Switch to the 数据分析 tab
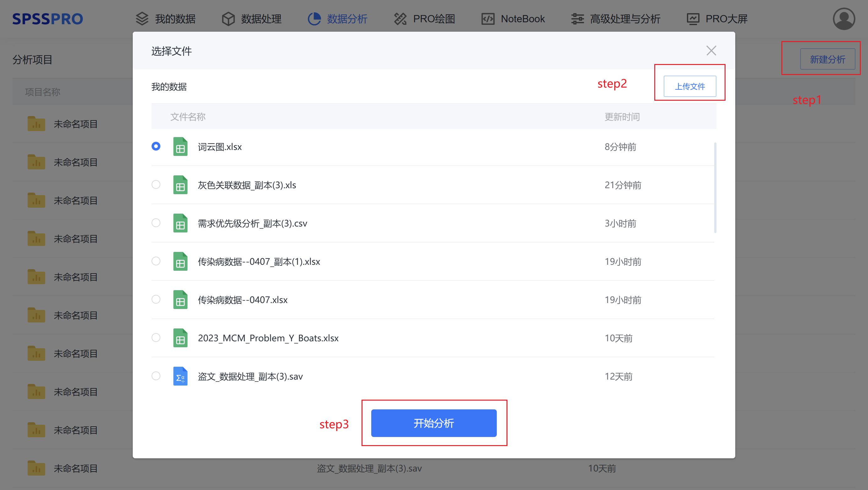 coord(338,19)
